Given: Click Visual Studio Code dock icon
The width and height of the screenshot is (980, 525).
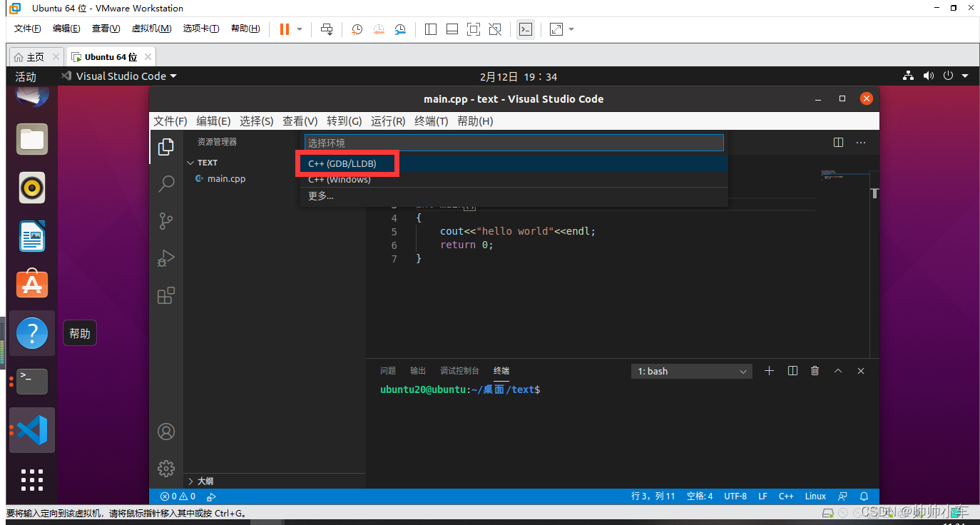Looking at the screenshot, I should click(32, 430).
